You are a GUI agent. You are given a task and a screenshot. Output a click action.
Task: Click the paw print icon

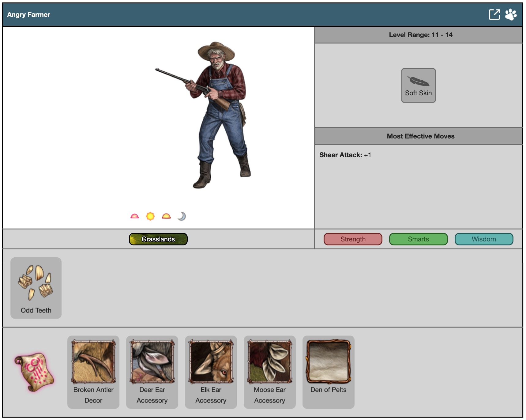(511, 14)
